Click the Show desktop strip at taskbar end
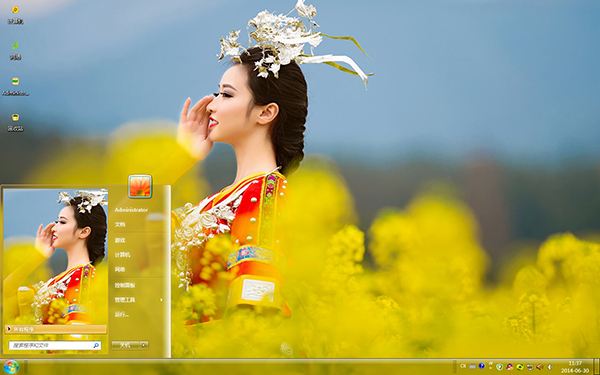Viewport: 600px width, 375px height. [596, 367]
